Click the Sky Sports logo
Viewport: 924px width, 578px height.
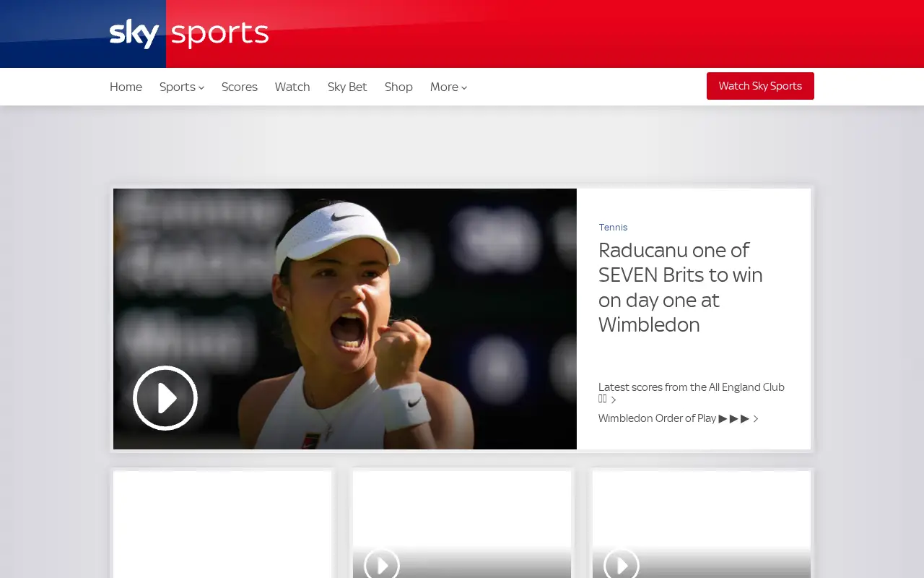(189, 34)
